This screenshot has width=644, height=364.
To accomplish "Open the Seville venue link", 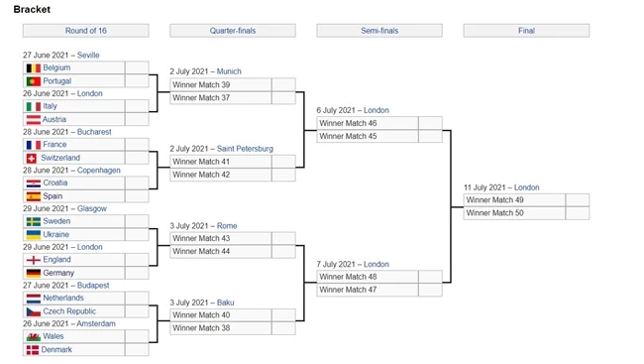I will (x=88, y=56).
